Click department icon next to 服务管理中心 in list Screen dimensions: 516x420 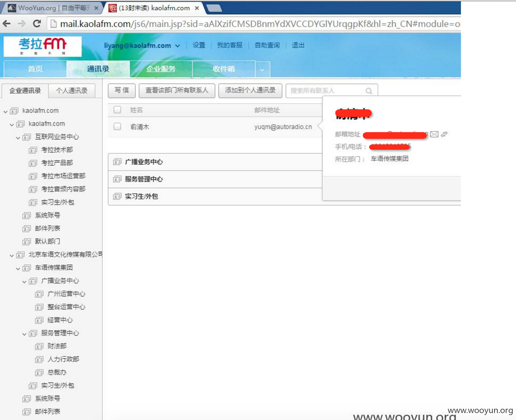117,179
